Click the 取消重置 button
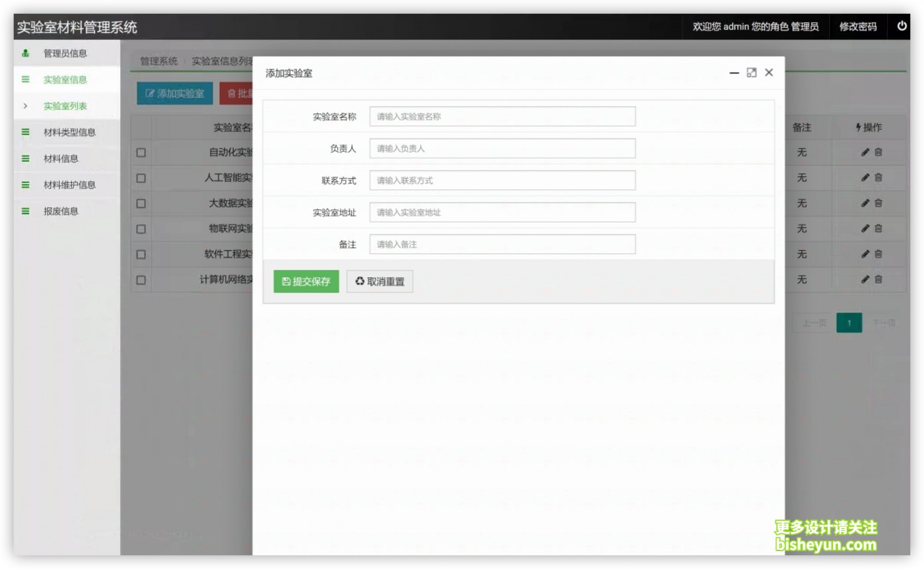 click(379, 281)
